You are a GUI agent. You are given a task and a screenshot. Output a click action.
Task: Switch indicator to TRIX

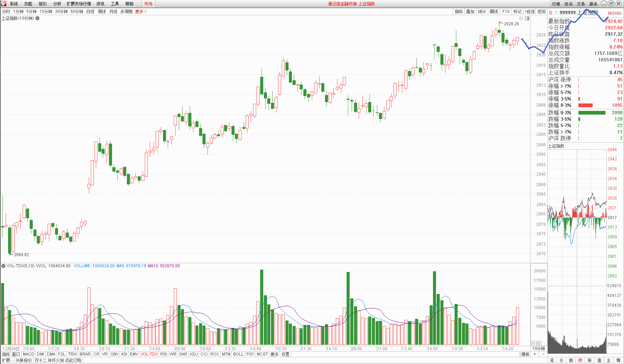[73, 354]
